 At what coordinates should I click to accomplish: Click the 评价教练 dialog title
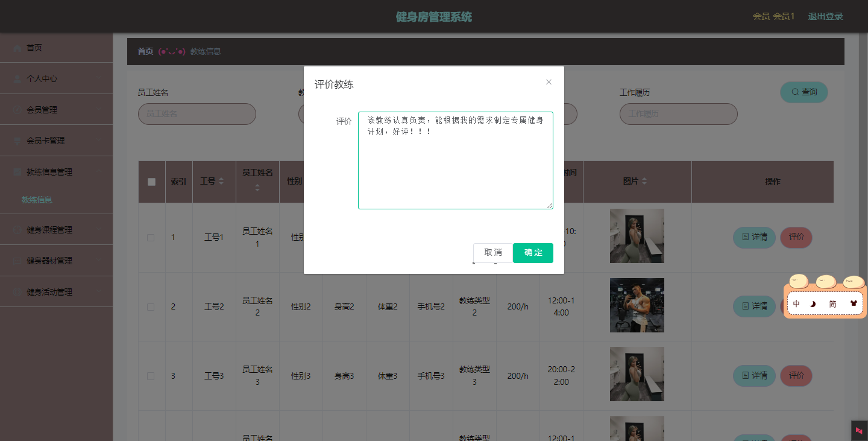[334, 84]
